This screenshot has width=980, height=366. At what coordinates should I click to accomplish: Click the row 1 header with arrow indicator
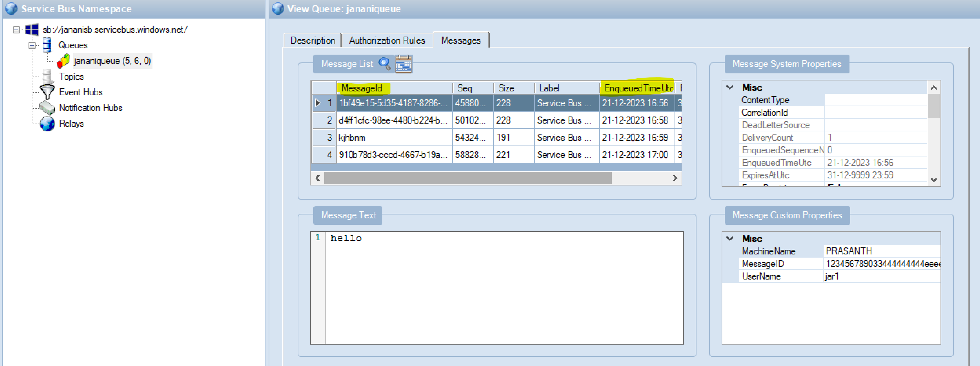324,103
